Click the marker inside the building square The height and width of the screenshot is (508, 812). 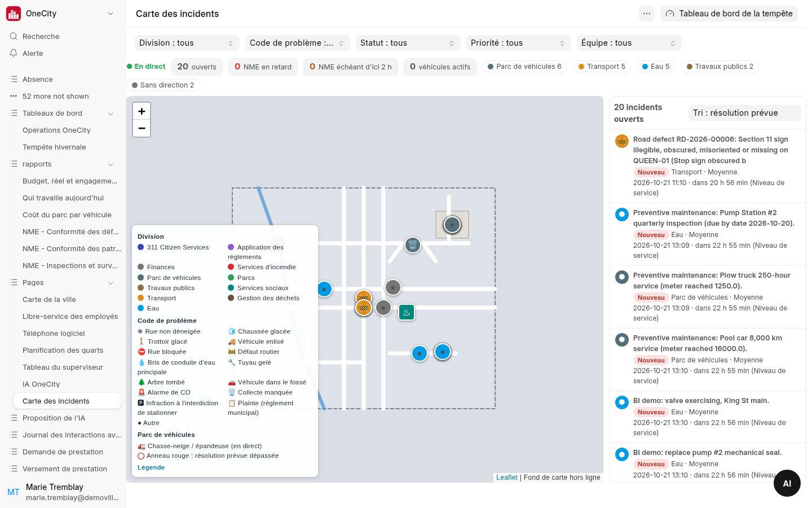[452, 225]
